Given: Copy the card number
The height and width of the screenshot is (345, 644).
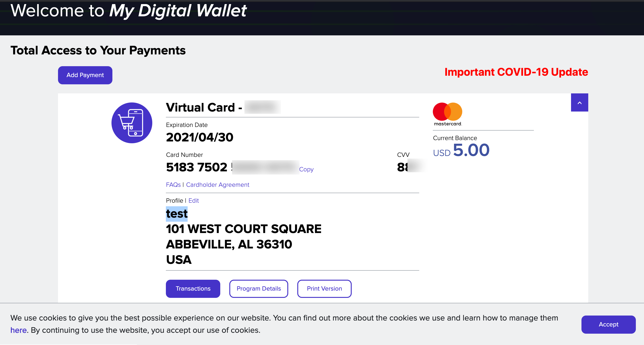Looking at the screenshot, I should tap(306, 169).
